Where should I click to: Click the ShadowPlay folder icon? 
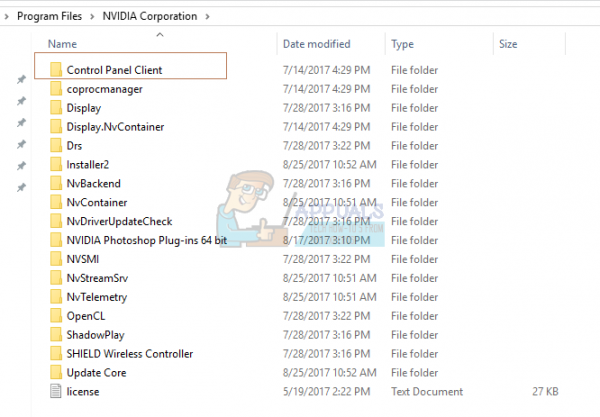[x=56, y=335]
